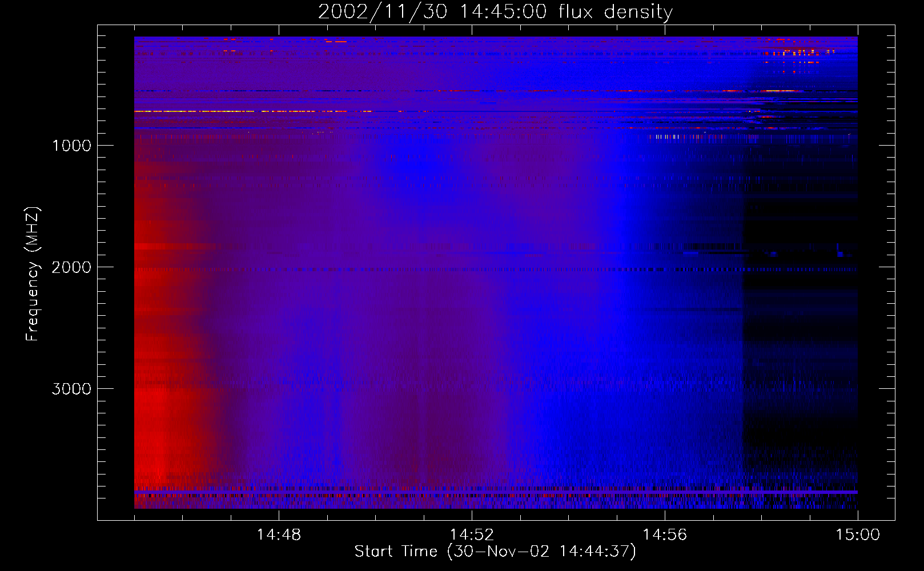924x571 pixels.
Task: Click the frequency tick label "1000"
Action: tap(71, 146)
